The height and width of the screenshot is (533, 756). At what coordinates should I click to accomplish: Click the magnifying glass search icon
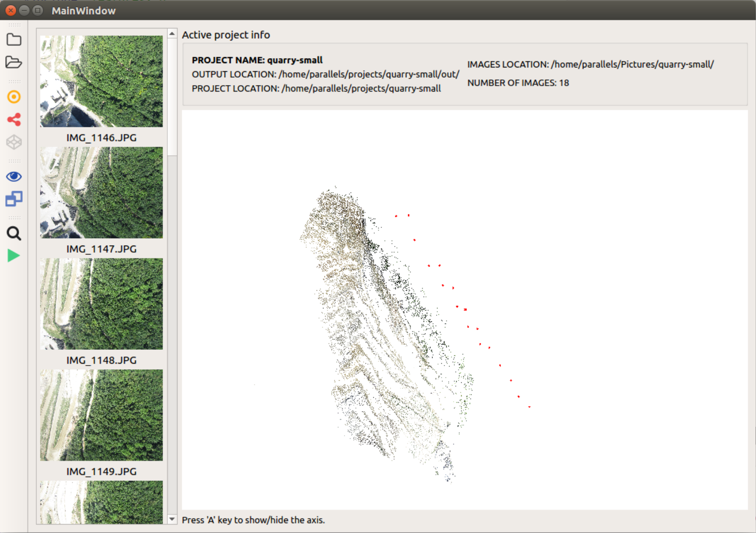[x=14, y=233]
